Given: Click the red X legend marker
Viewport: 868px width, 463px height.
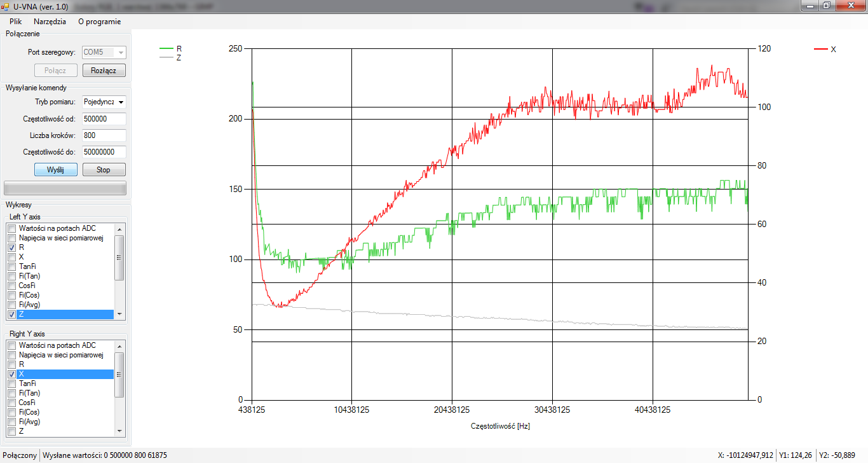Looking at the screenshot, I should coord(821,49).
